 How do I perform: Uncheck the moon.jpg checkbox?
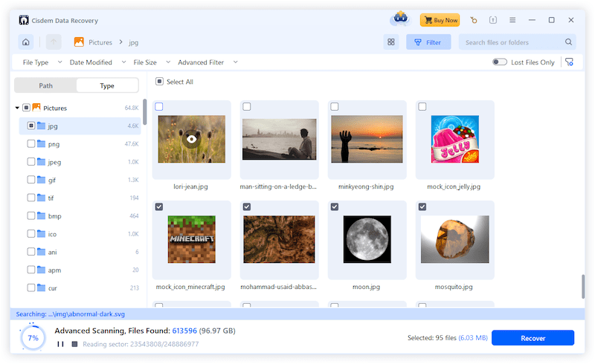(335, 207)
